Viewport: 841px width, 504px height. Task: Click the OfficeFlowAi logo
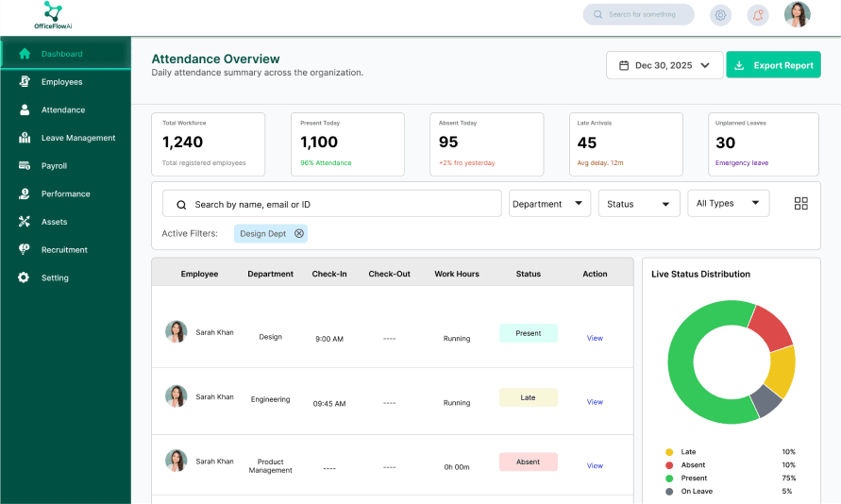click(x=53, y=15)
